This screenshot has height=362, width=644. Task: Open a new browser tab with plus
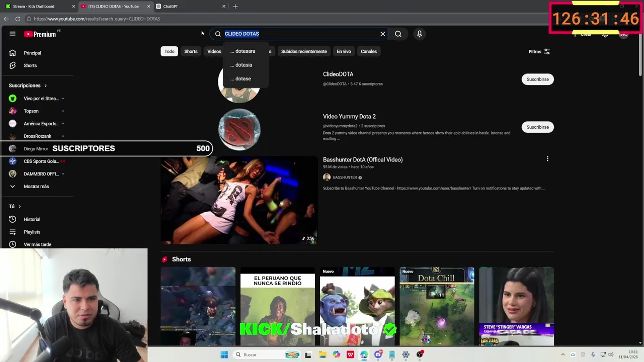click(235, 7)
